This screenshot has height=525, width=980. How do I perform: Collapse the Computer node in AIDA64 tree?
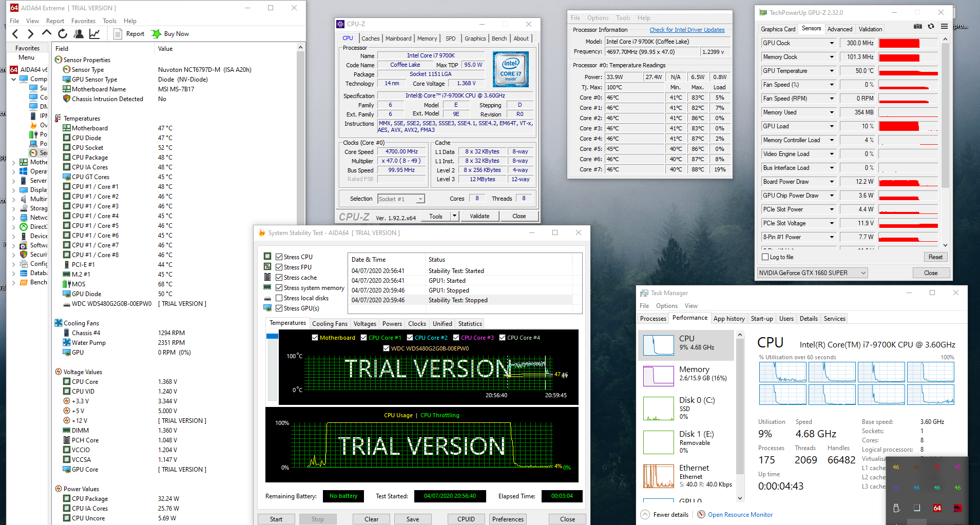pos(14,79)
